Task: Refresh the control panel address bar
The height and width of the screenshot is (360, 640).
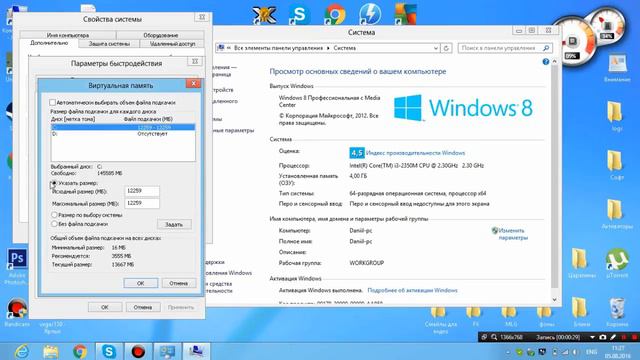Action: (x=446, y=48)
